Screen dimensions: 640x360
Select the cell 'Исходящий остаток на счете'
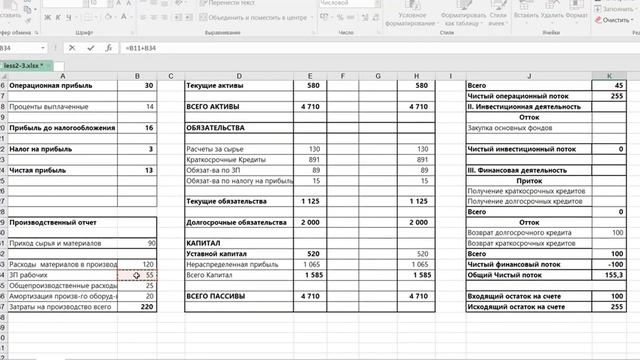click(529, 307)
